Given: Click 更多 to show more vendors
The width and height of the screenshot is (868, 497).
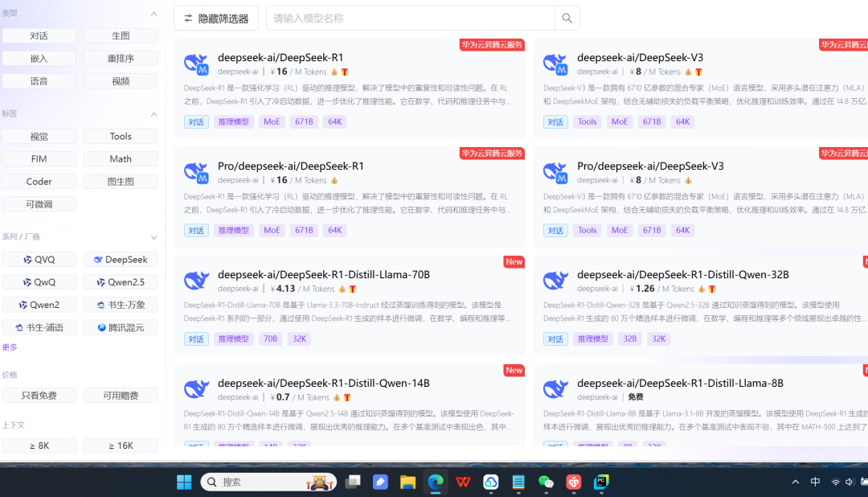Looking at the screenshot, I should click(x=10, y=347).
